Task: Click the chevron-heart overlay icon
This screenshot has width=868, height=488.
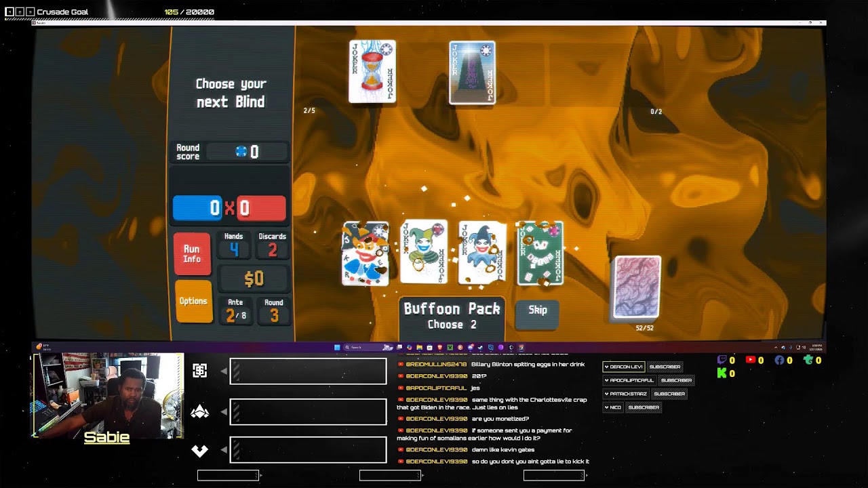Action: (199, 451)
